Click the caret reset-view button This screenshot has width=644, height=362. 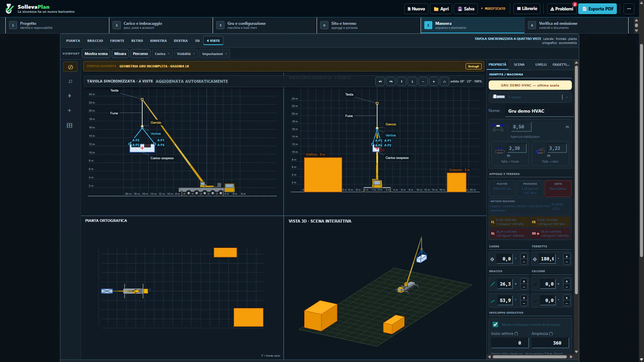tap(444, 81)
